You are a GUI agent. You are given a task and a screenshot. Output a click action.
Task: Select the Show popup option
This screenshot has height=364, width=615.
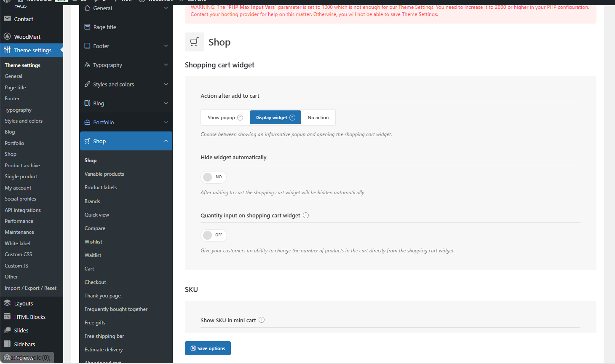[225, 118]
